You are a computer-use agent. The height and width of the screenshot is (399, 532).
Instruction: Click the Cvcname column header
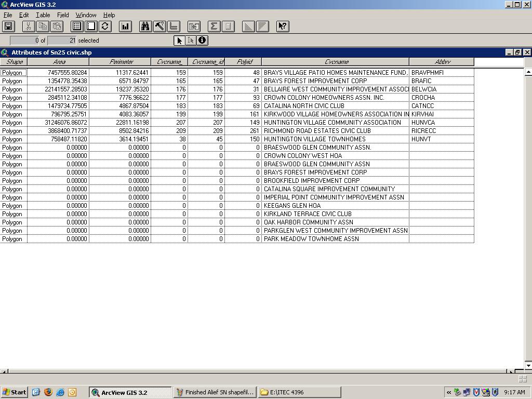point(336,62)
